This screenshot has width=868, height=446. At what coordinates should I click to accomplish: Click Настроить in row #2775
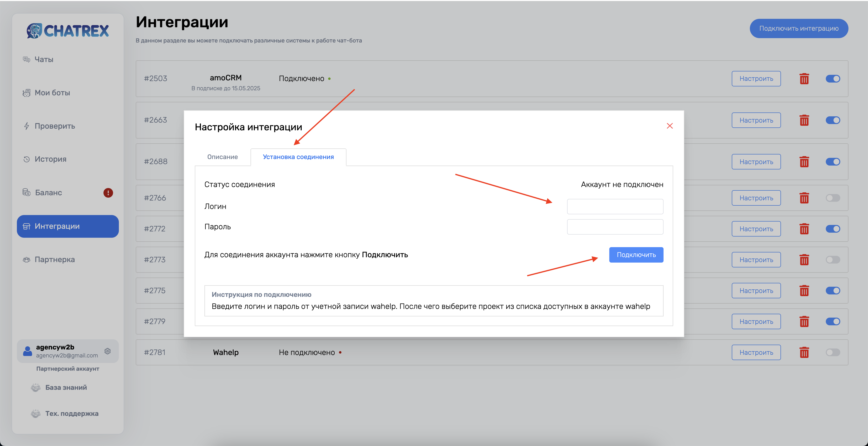point(756,291)
